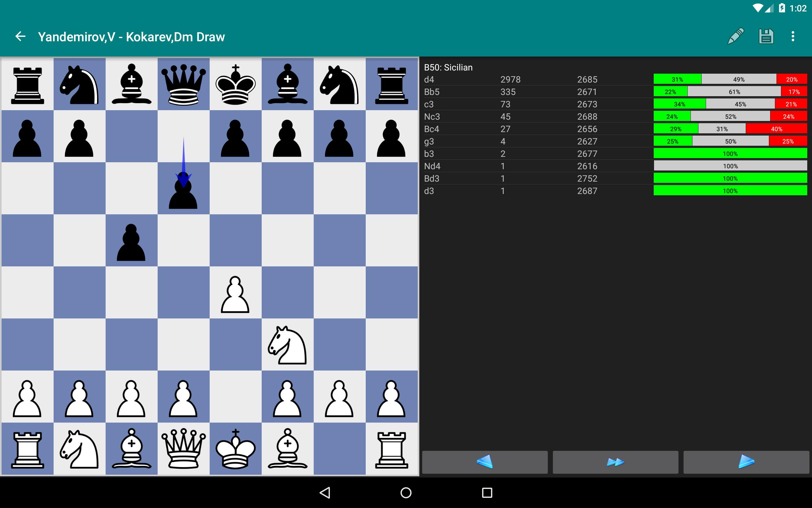Choose the Bd3 move row

click(615, 179)
